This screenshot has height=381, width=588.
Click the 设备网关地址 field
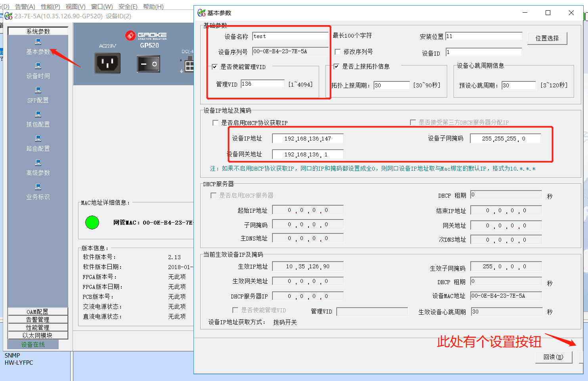pyautogui.click(x=308, y=154)
